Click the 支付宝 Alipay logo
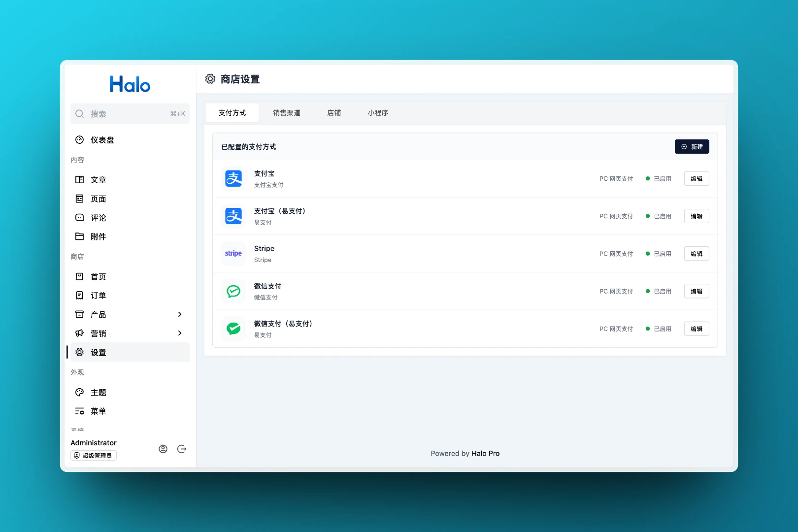798x532 pixels. [233, 178]
